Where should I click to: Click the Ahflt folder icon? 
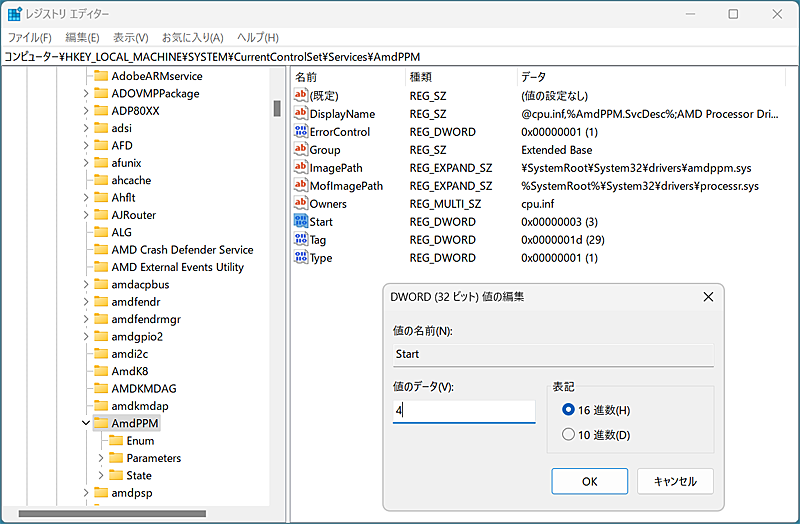pyautogui.click(x=101, y=197)
